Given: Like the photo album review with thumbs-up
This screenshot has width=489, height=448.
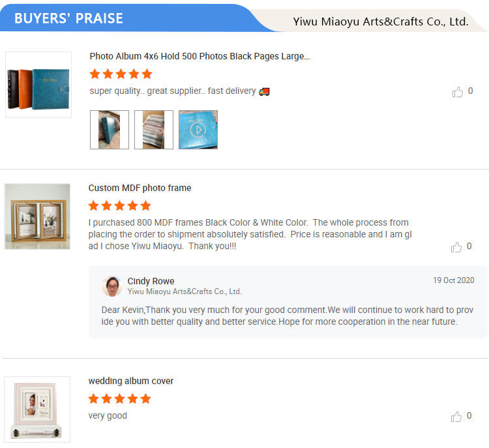Looking at the screenshot, I should [x=458, y=92].
